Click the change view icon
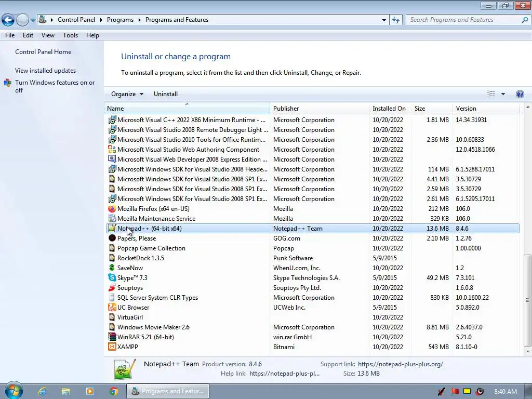This screenshot has width=532, height=399. pyautogui.click(x=490, y=94)
